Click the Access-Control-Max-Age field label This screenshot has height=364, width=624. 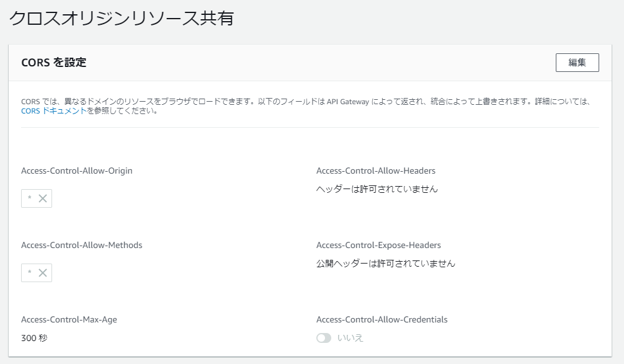[69, 319]
